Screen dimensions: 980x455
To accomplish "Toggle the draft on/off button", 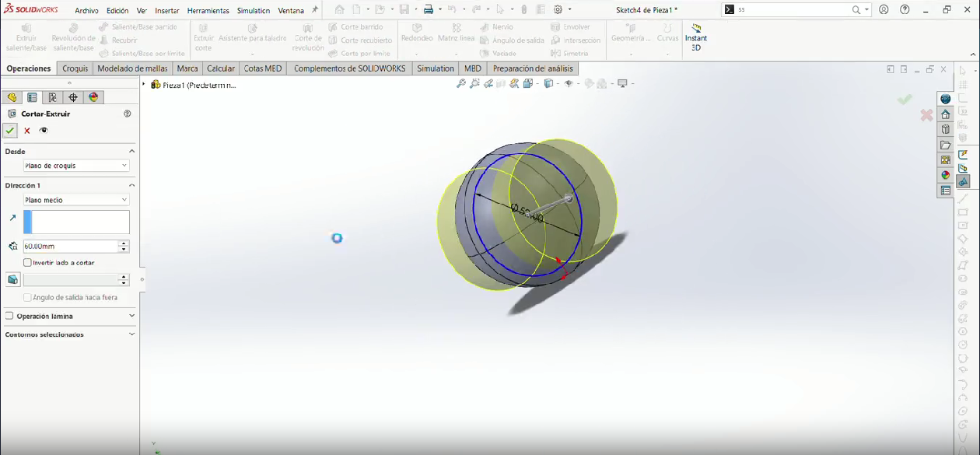I will click(x=12, y=280).
